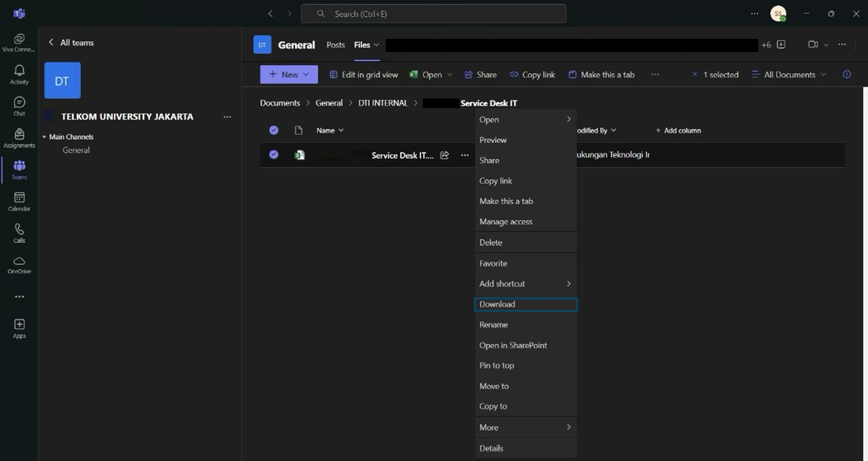Select Delete in the context menu

click(525, 243)
